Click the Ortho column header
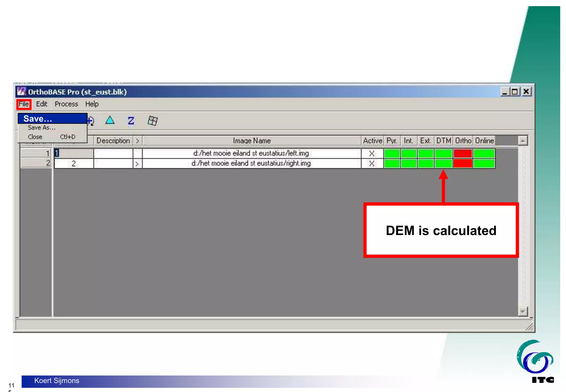Image resolution: width=566 pixels, height=392 pixels. tap(463, 141)
